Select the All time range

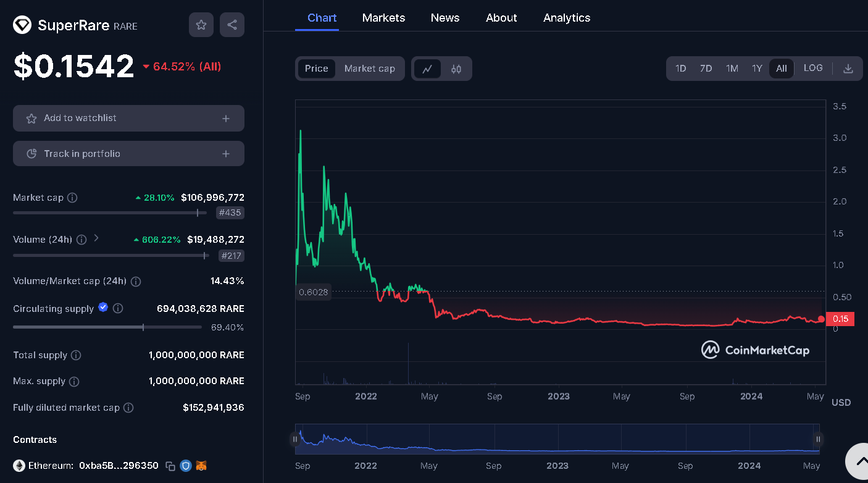[782, 69]
